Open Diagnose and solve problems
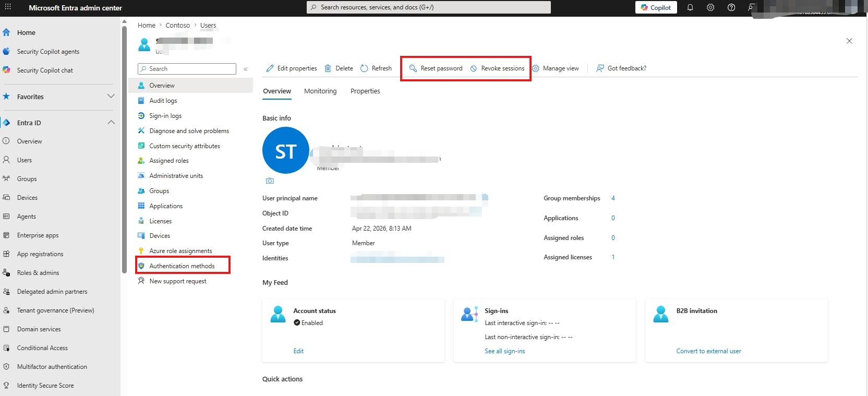This screenshot has width=868, height=396. tap(189, 131)
